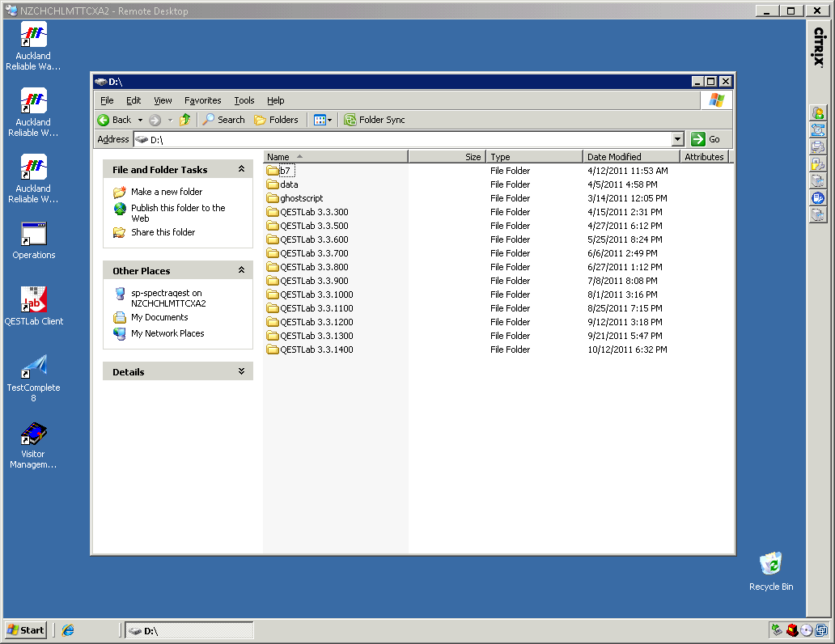
Task: Open the Search tool in toolbar
Action: point(223,120)
